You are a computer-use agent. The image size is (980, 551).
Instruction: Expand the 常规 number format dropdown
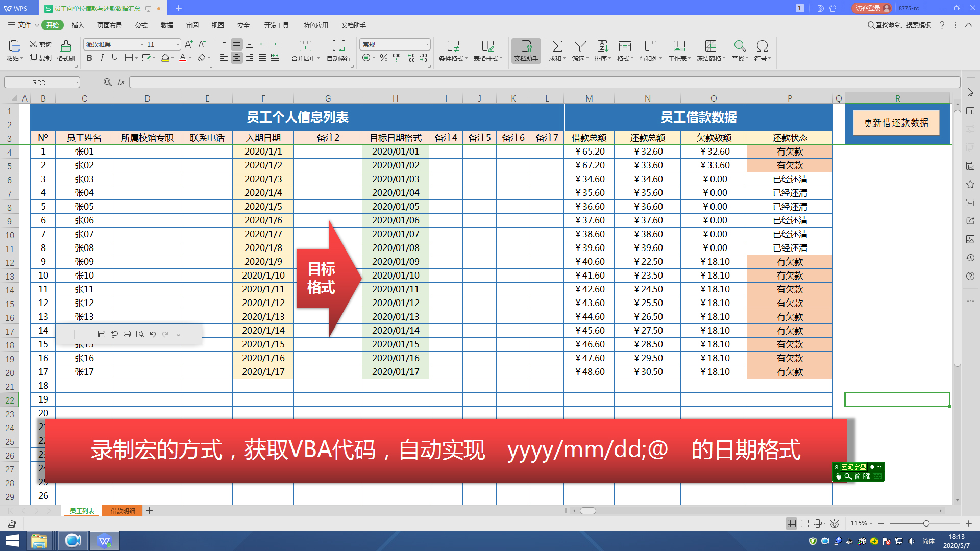427,44
